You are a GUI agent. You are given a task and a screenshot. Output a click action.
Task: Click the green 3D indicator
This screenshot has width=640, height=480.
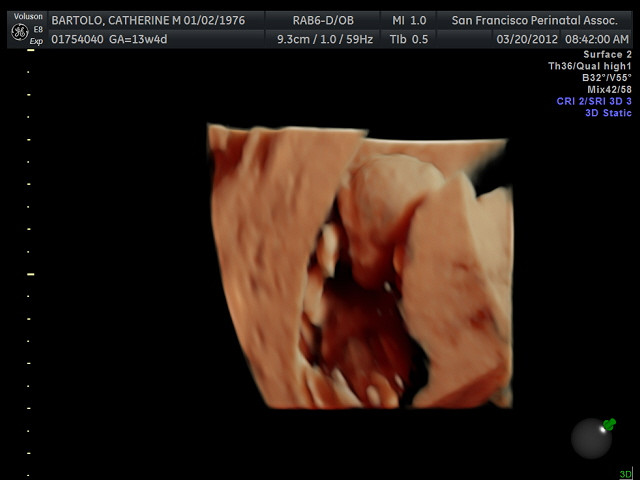[625, 473]
